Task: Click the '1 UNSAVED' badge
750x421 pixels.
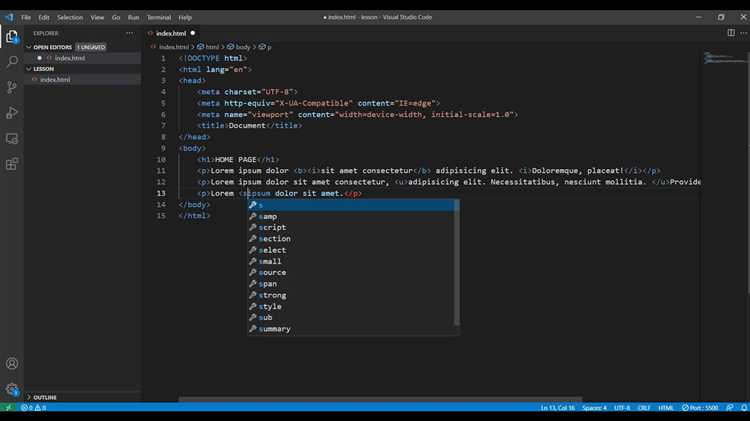Action: 91,47
